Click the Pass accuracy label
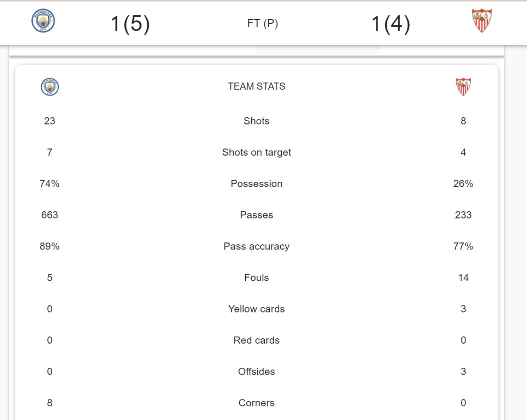 256,246
